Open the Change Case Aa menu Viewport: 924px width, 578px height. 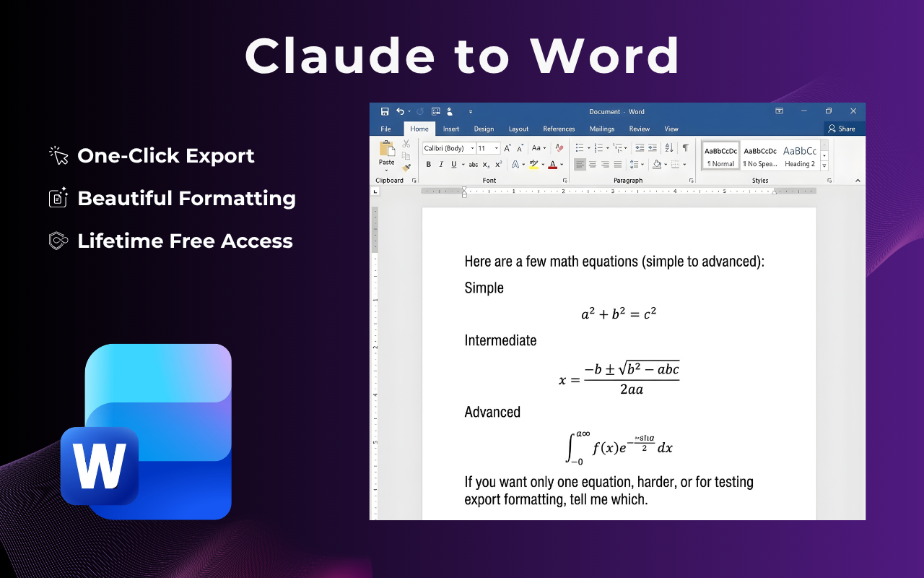(539, 148)
